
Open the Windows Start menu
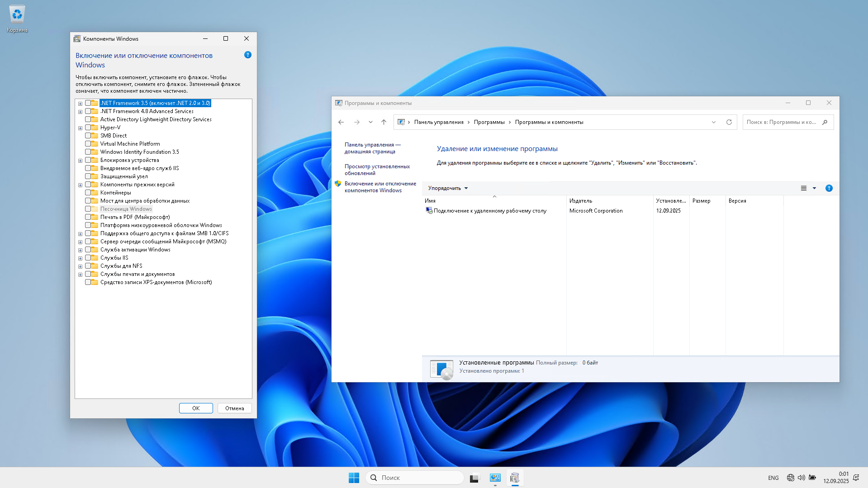(x=354, y=478)
